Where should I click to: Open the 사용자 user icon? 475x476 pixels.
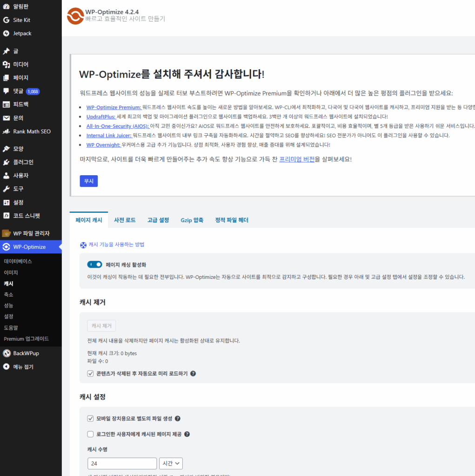click(6, 175)
